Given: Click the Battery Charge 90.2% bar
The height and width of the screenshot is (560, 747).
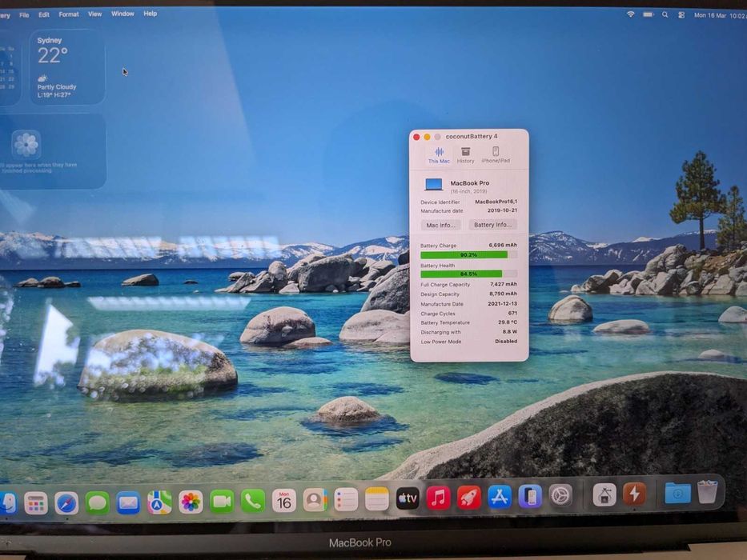Looking at the screenshot, I should coord(468,254).
